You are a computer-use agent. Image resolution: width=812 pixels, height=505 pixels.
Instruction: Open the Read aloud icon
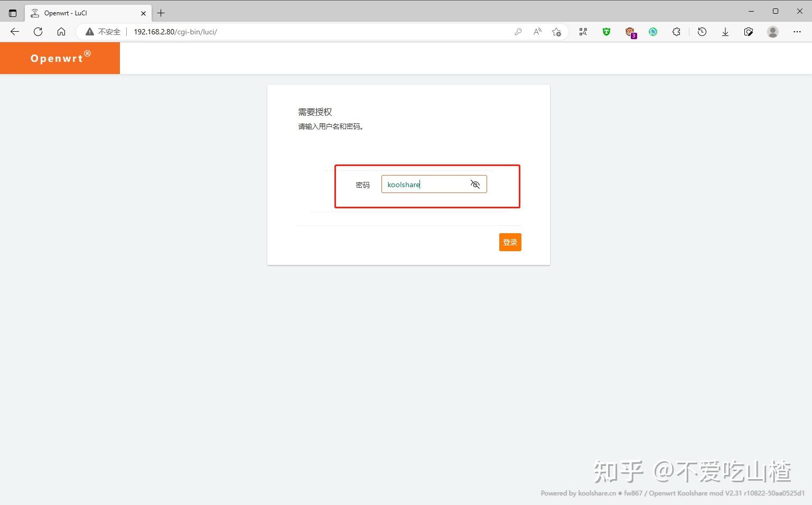[x=537, y=32]
